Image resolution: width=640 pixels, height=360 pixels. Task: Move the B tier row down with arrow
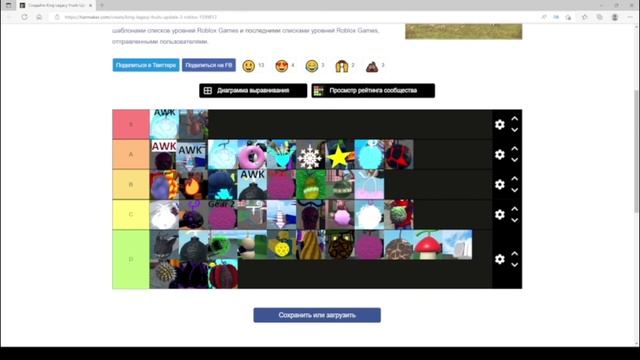click(x=515, y=190)
